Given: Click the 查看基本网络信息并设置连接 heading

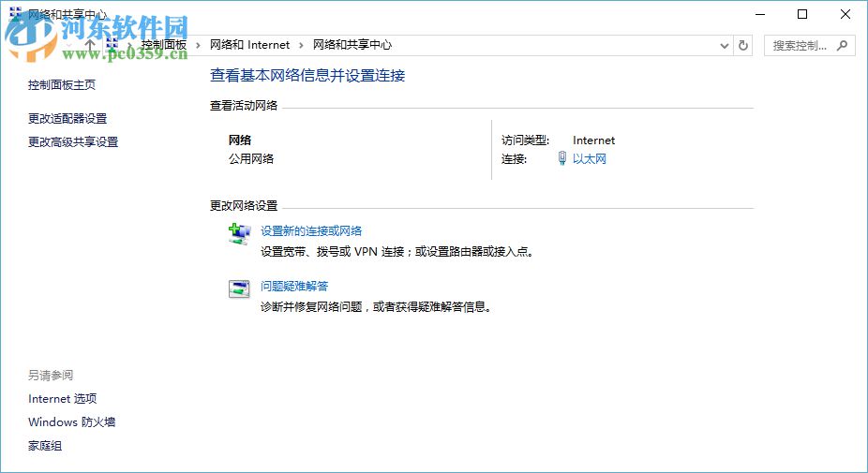Looking at the screenshot, I should pos(307,76).
